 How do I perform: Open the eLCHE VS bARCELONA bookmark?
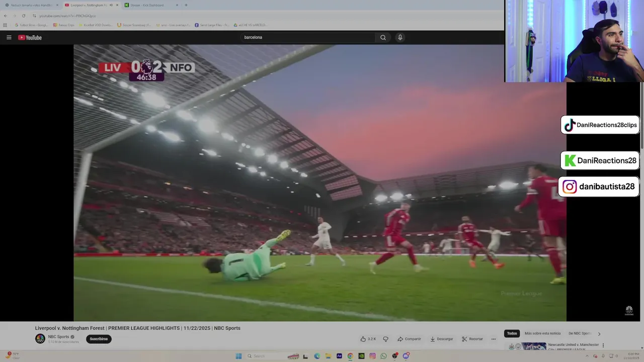tap(250, 25)
